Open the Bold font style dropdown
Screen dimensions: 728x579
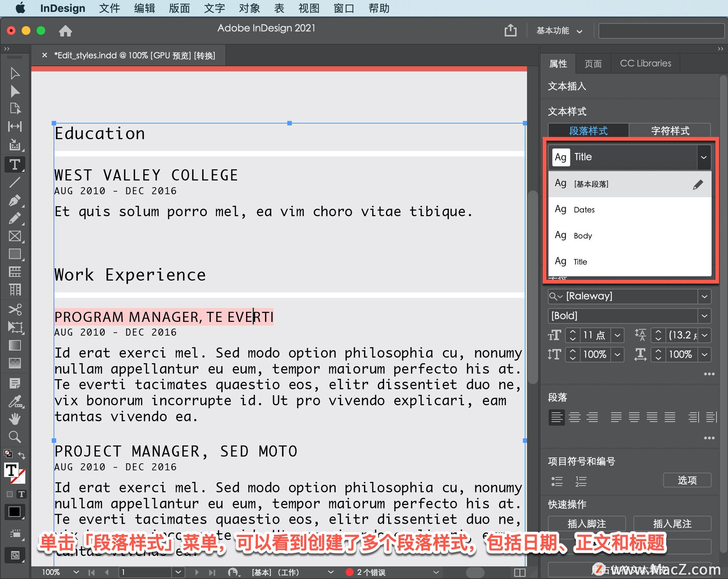pos(704,316)
